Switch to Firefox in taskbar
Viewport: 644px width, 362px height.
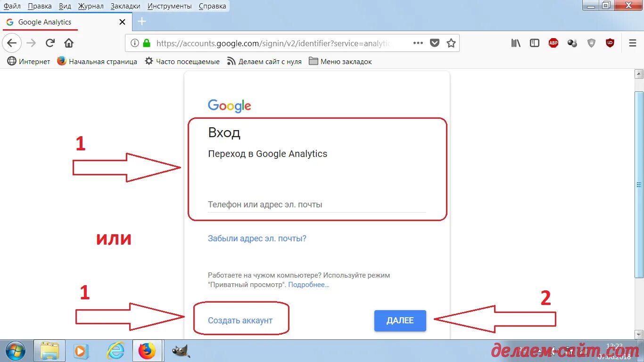(147, 351)
